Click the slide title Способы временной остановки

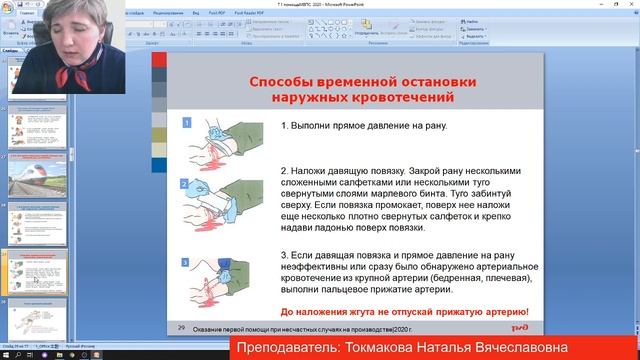pos(363,89)
